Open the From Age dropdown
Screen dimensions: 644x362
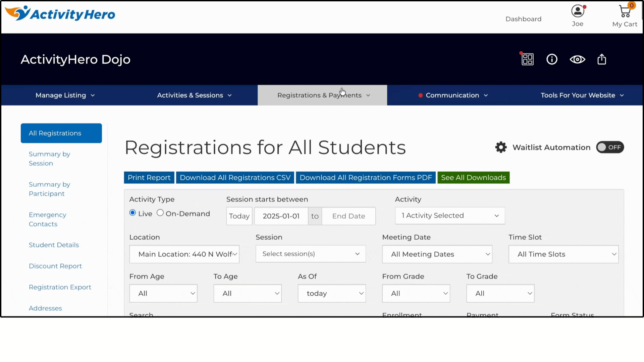[x=163, y=293]
